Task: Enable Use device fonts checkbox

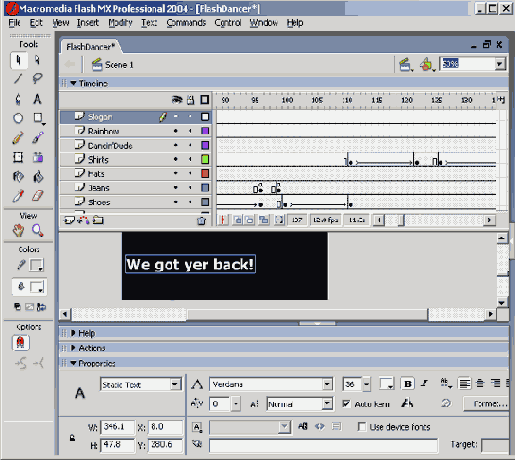Action: pos(361,427)
